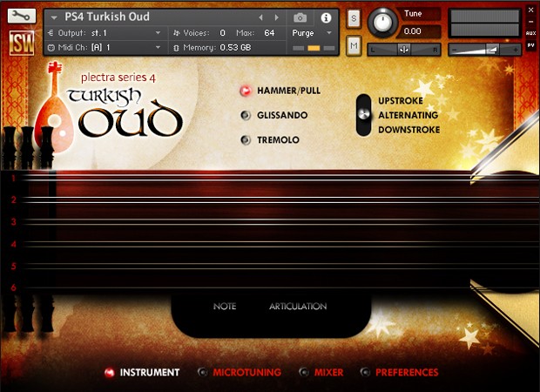
Task: Open the wrench edit mode icon
Action: coord(22,16)
